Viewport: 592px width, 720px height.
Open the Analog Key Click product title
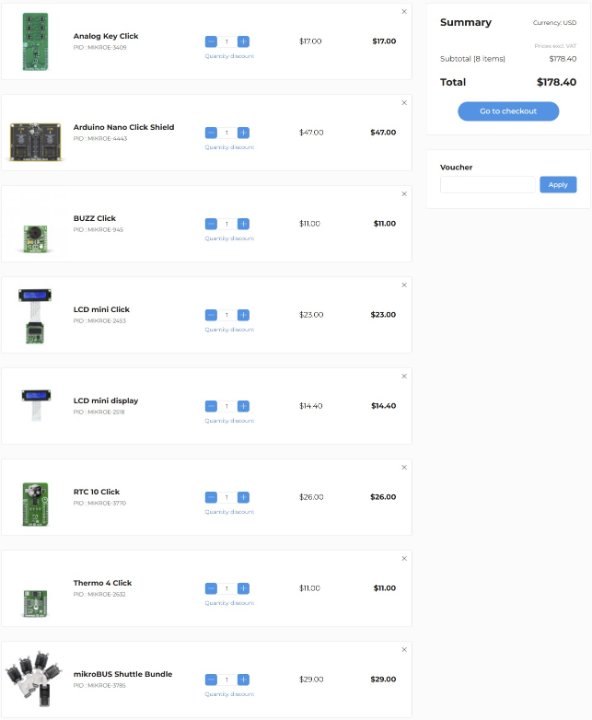(x=106, y=36)
